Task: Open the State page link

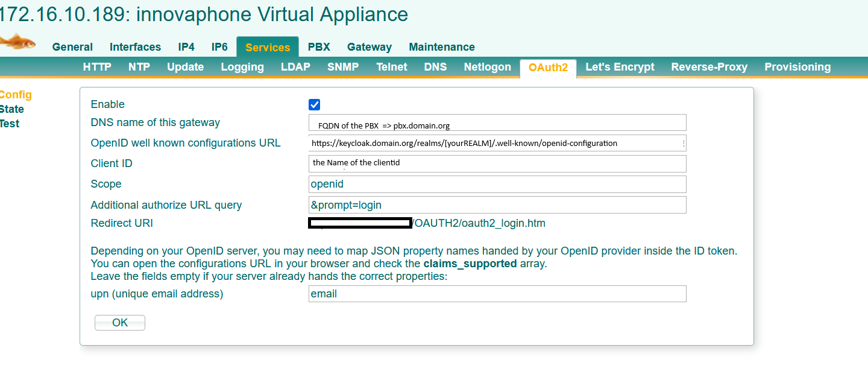Action: pos(12,109)
